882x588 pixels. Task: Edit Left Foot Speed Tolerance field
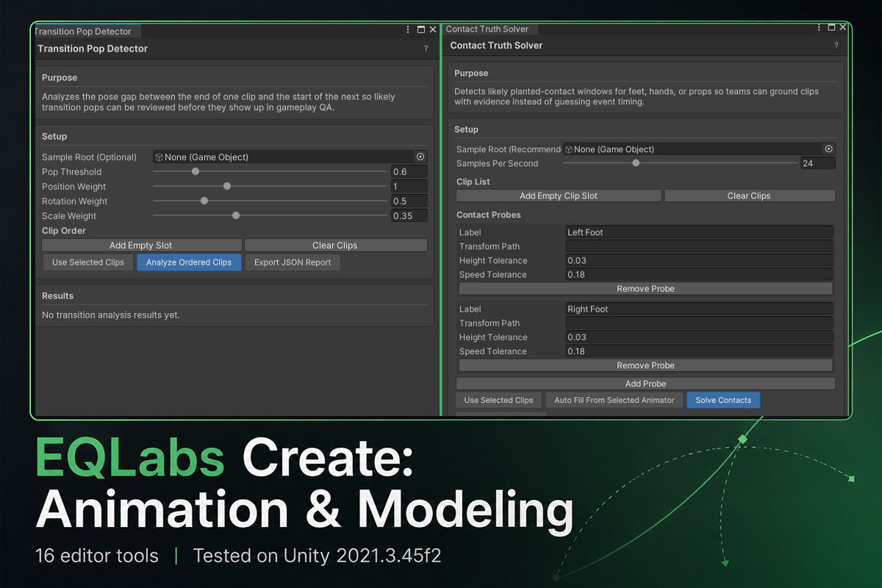pos(698,274)
